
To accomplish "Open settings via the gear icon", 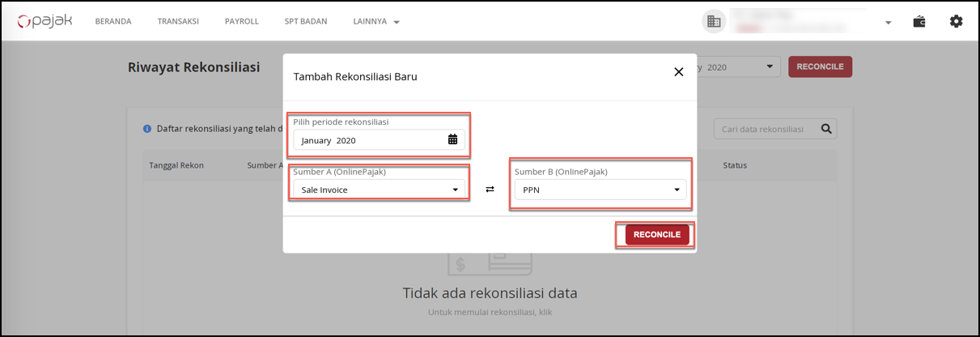I will (956, 22).
